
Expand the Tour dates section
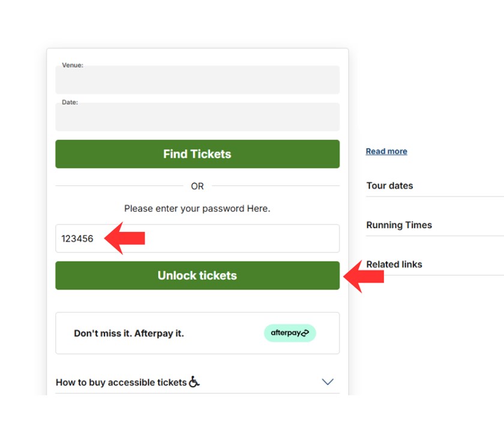click(x=390, y=186)
